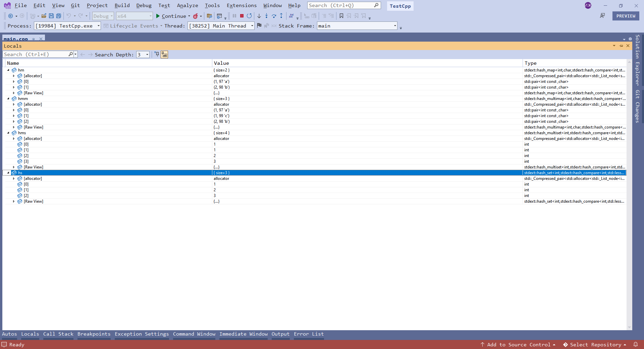Collapse the hmm variable tree node

[8, 99]
